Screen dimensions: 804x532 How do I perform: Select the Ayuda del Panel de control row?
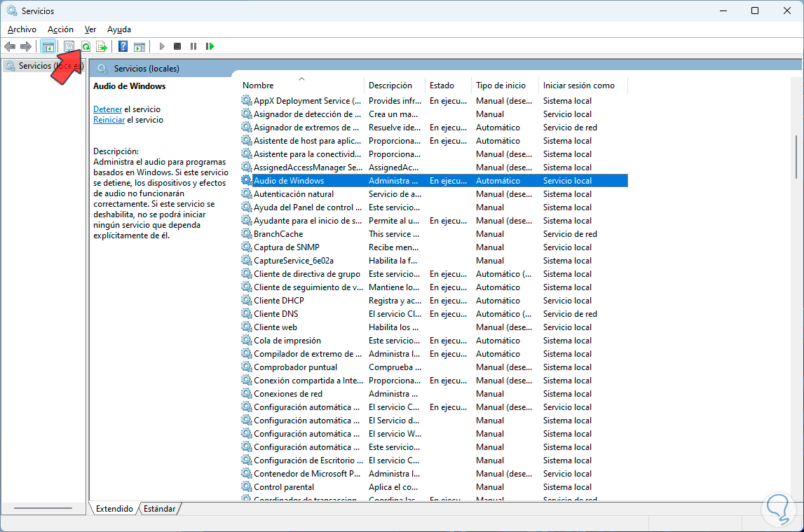434,207
